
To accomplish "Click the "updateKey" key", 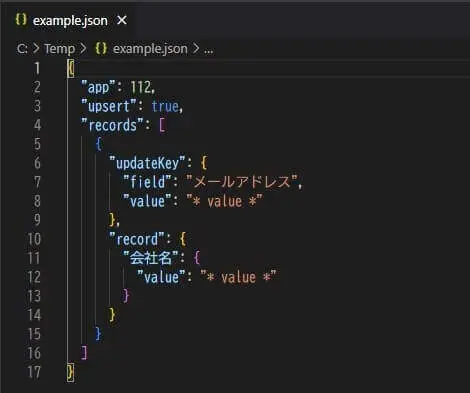I will pos(147,163).
